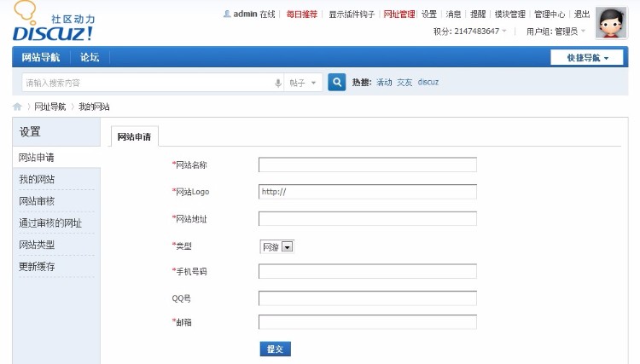
Task: Click hot search term discuz
Action: [x=428, y=82]
